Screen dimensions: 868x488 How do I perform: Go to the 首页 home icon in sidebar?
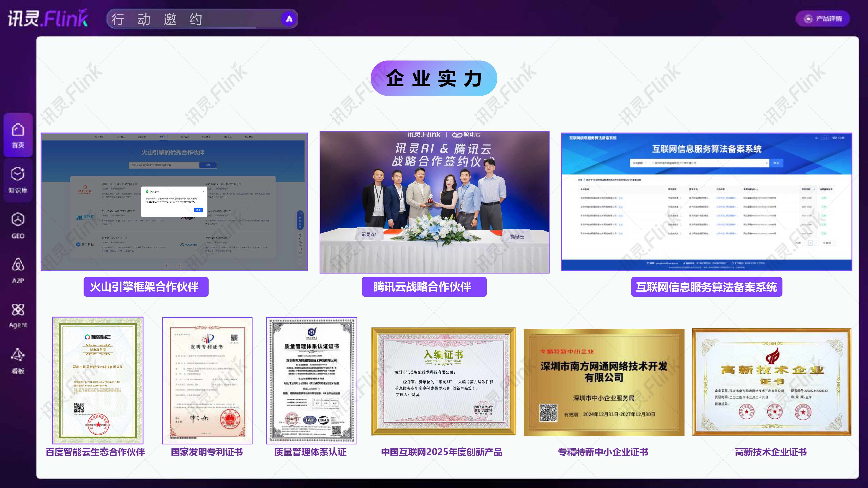(18, 135)
